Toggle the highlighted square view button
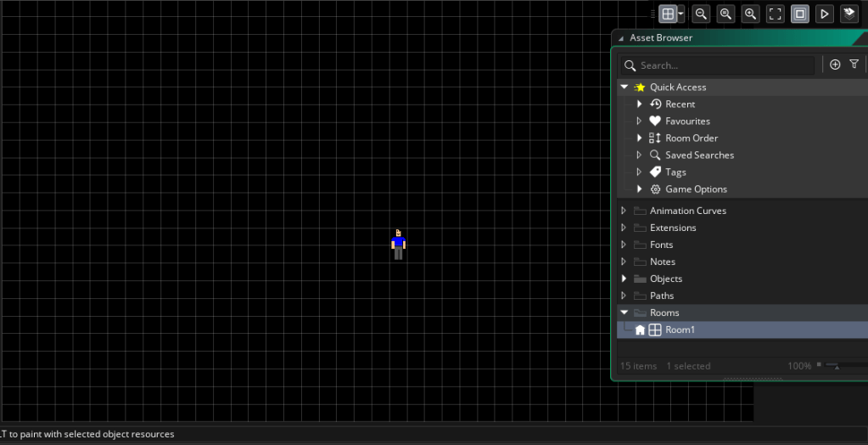This screenshot has height=445, width=868. coord(800,14)
